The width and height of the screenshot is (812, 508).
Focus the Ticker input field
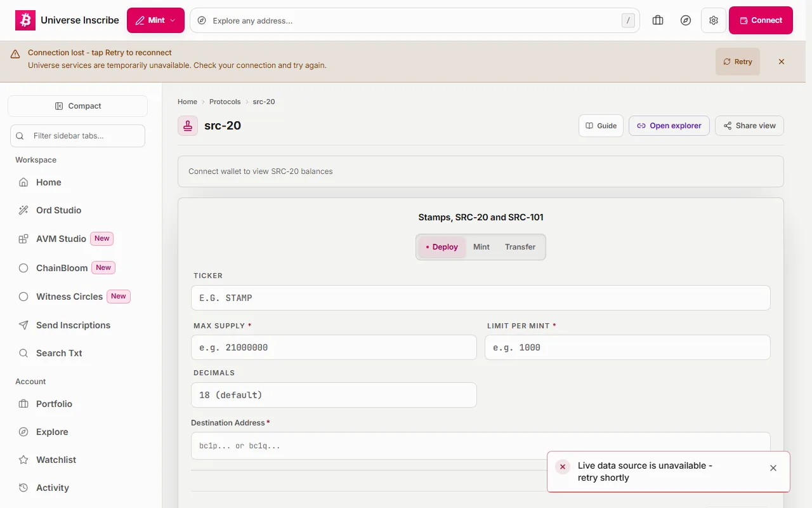[x=481, y=298]
